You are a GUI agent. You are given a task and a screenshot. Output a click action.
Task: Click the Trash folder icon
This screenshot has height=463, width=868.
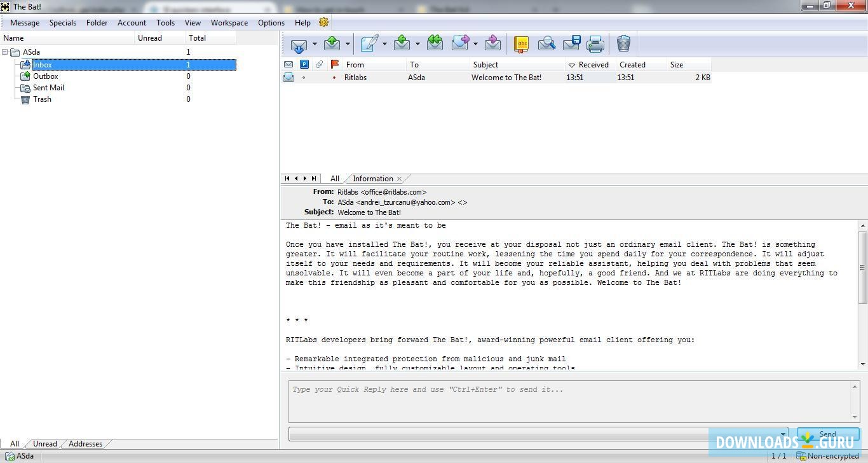(25, 99)
